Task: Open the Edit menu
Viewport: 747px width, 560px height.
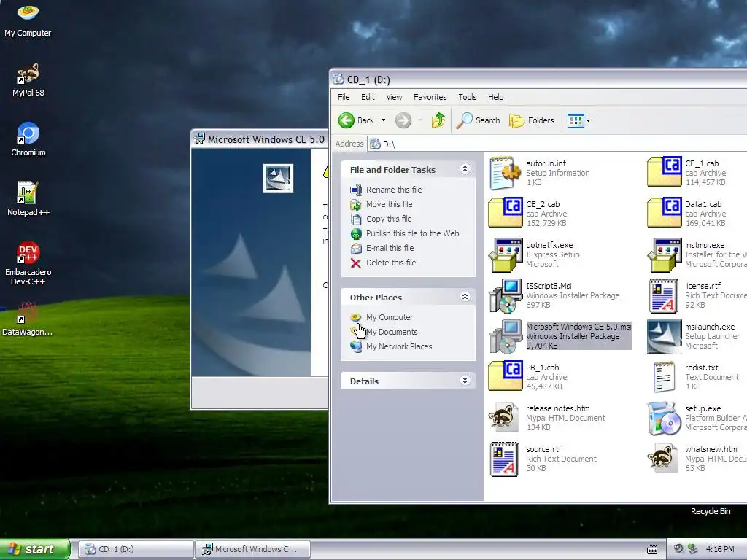Action: click(x=368, y=97)
